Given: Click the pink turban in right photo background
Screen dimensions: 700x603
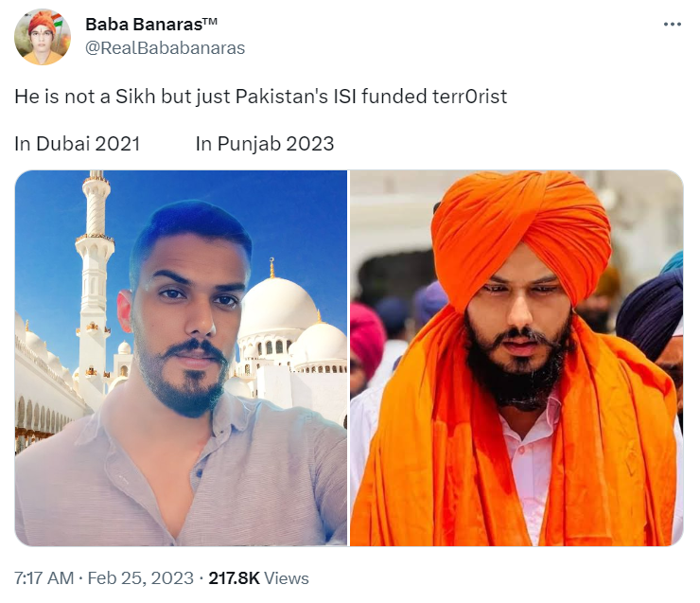Looking at the screenshot, I should [x=366, y=337].
